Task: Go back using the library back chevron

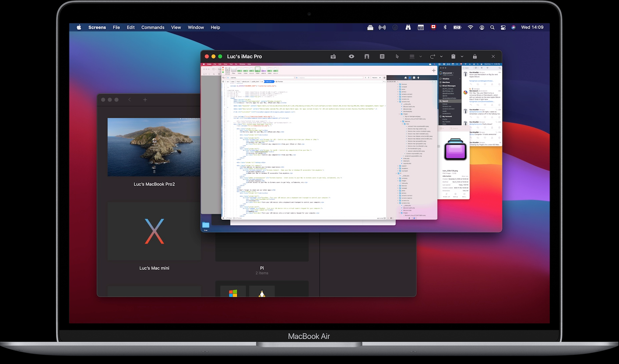Action: (130, 100)
